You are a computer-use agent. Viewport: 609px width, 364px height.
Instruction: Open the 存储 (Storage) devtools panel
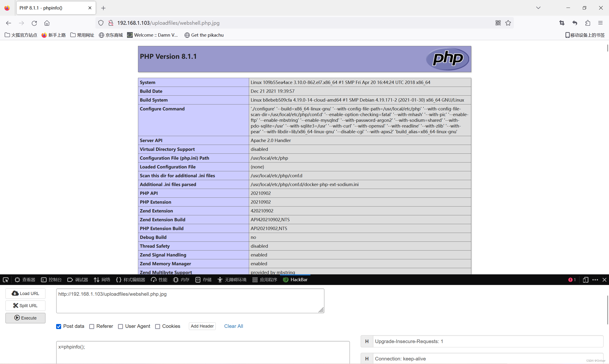[x=203, y=280]
